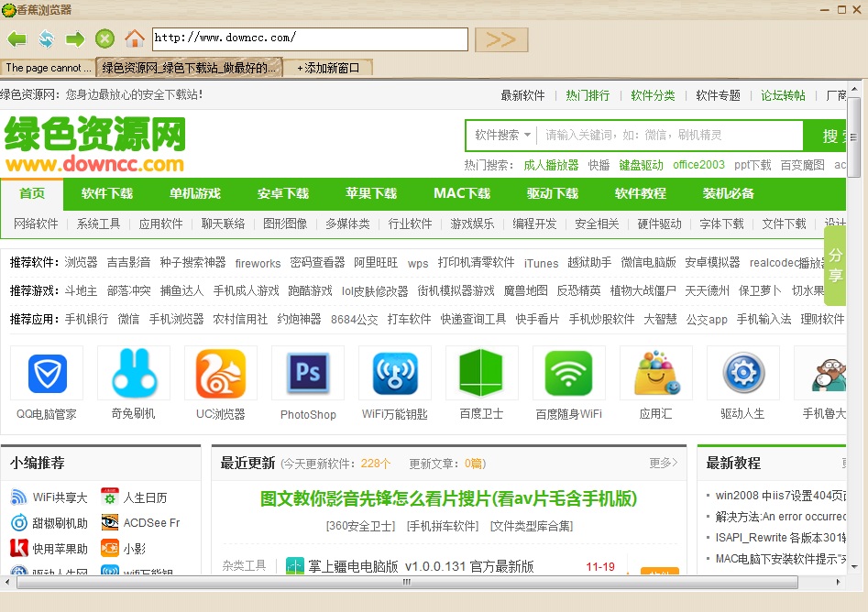868x612 pixels.
Task: Click the 驱动人生 gear icon
Action: coord(742,373)
